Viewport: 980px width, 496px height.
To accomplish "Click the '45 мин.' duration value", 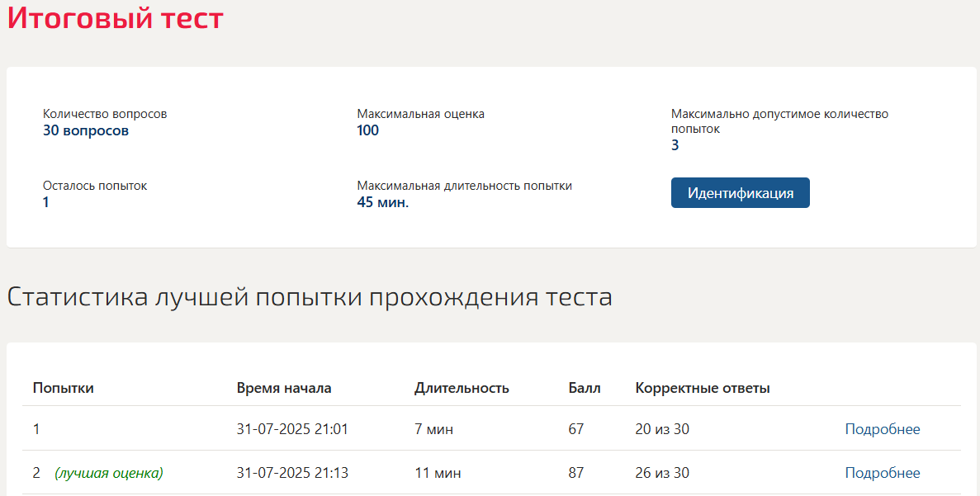I will [382, 202].
